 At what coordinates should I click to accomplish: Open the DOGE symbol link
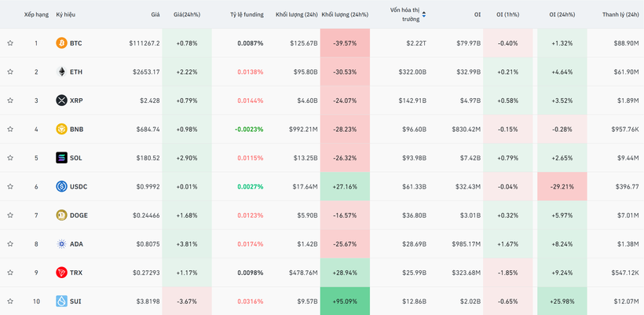[x=79, y=215]
